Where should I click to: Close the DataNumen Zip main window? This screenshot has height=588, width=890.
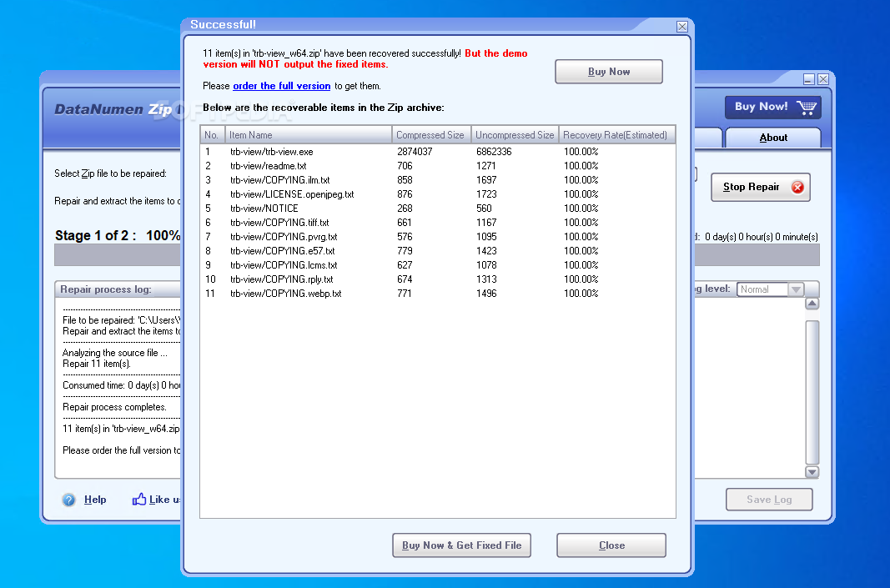coord(823,79)
